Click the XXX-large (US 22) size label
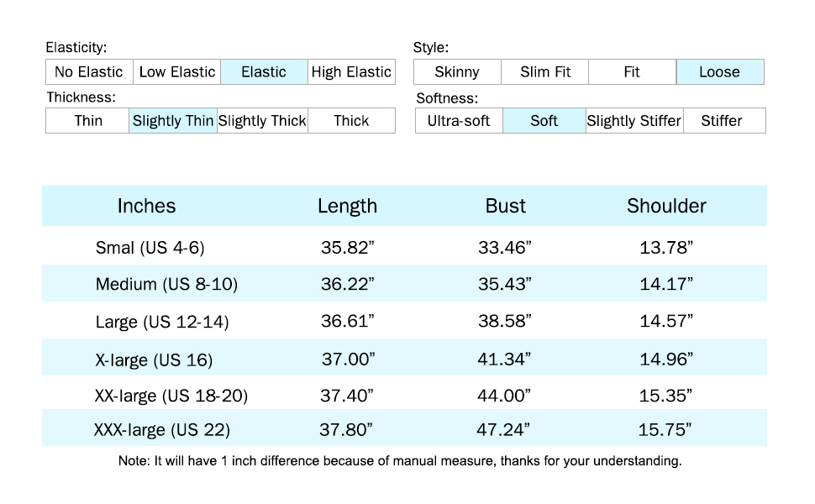 coord(162,430)
